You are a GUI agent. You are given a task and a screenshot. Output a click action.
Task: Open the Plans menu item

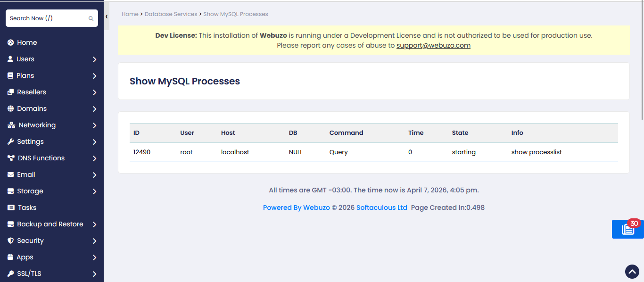[25, 76]
